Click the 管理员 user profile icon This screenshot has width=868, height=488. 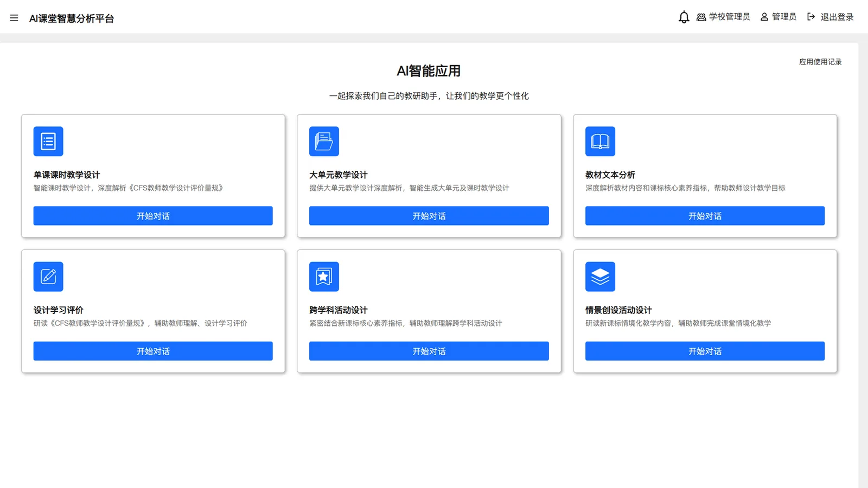(764, 17)
